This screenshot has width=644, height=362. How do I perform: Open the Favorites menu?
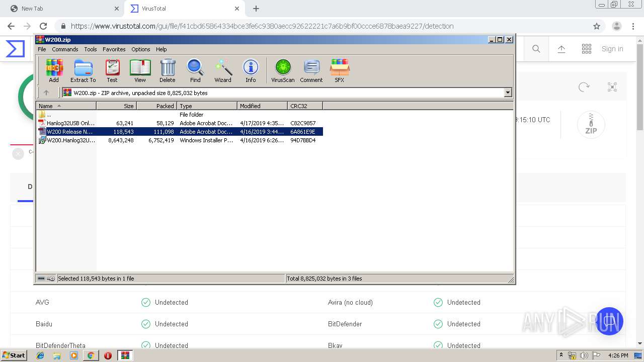(x=114, y=49)
